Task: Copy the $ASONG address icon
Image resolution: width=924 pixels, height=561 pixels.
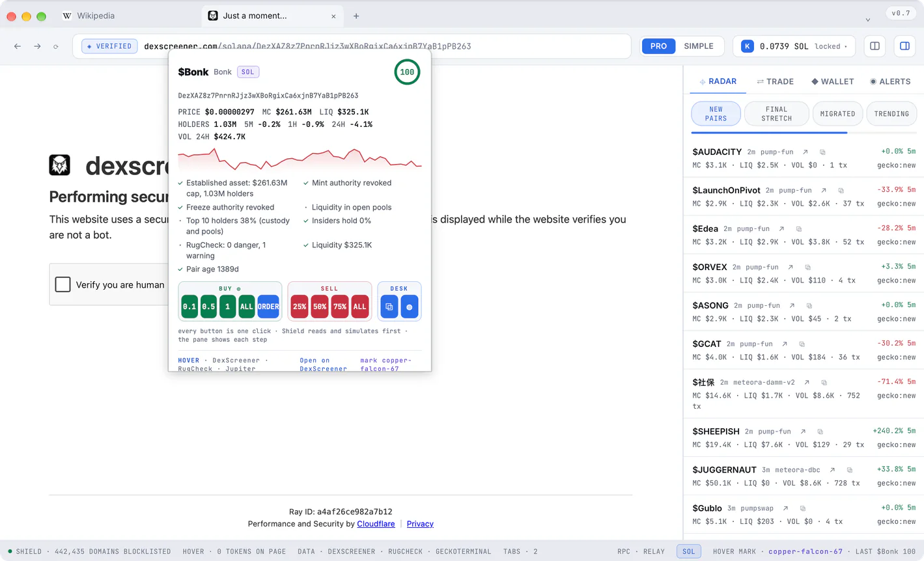Action: [809, 306]
